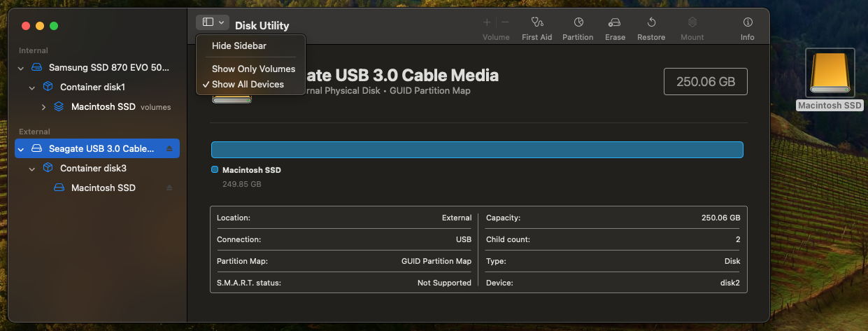The width and height of the screenshot is (868, 331).
Task: Select the Macintosh SSD desktop drive icon
Action: tap(830, 73)
